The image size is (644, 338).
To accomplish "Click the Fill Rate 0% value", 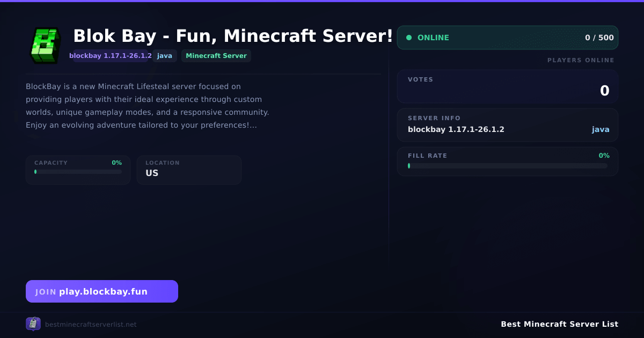I will point(604,156).
